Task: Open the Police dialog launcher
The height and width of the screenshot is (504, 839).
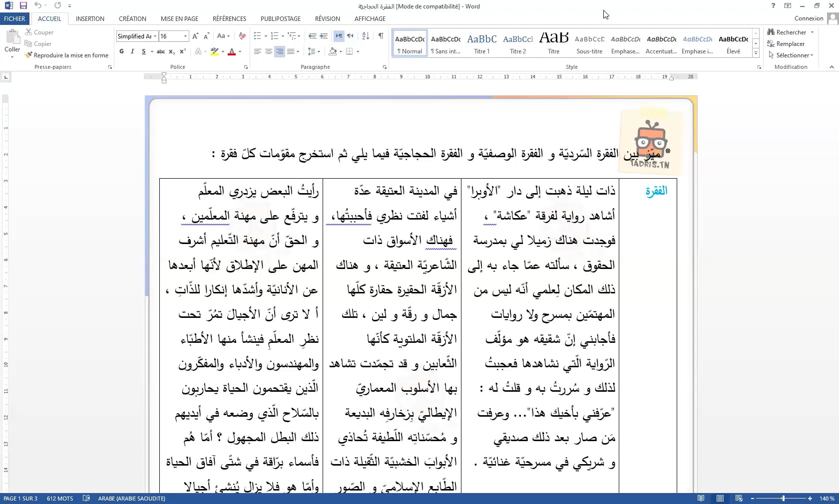Action: coord(246,67)
